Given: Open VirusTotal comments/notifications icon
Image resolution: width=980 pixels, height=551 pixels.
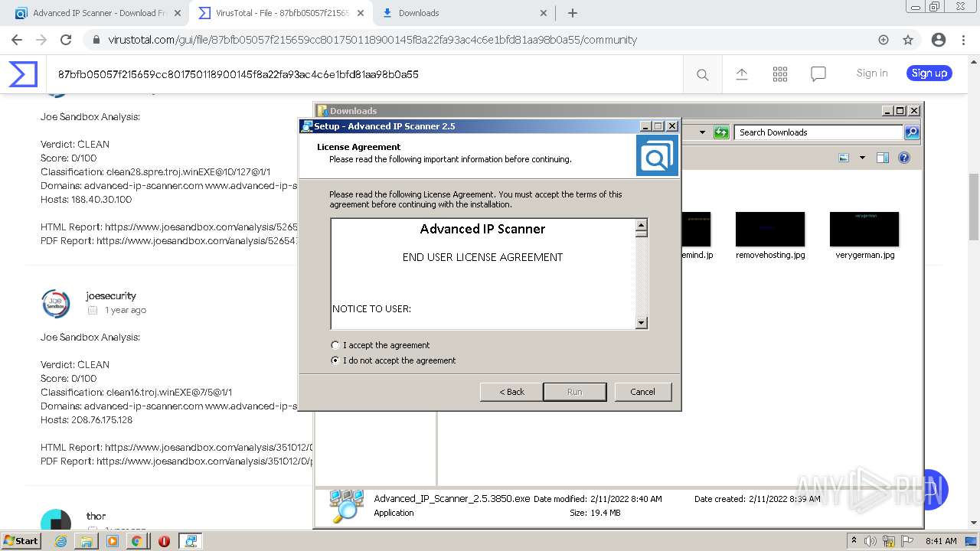Looking at the screenshot, I should click(x=818, y=74).
